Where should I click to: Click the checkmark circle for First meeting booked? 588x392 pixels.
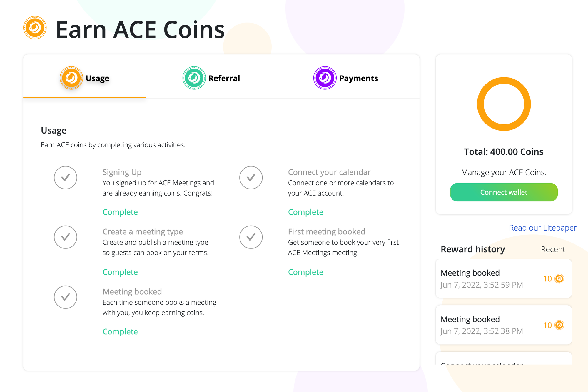tap(251, 237)
